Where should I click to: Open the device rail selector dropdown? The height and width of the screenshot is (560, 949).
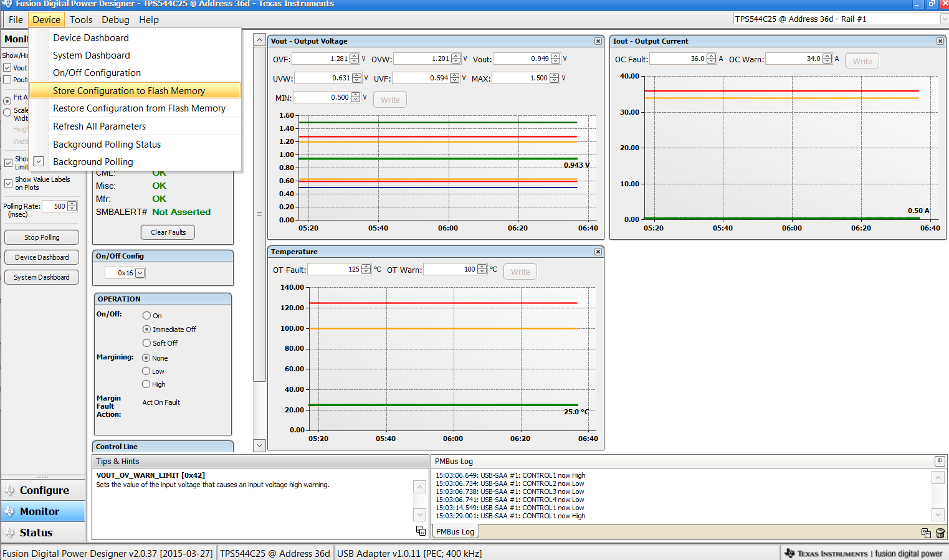click(943, 19)
